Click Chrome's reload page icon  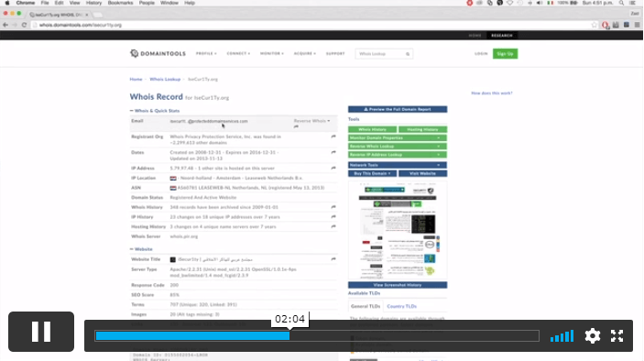(24, 25)
